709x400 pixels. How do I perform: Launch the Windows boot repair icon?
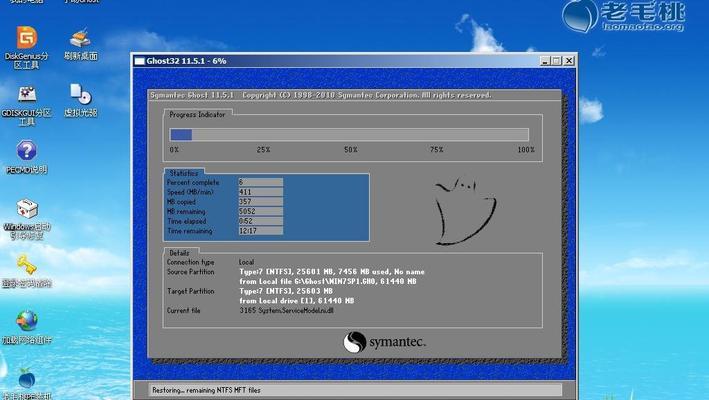coord(27,209)
